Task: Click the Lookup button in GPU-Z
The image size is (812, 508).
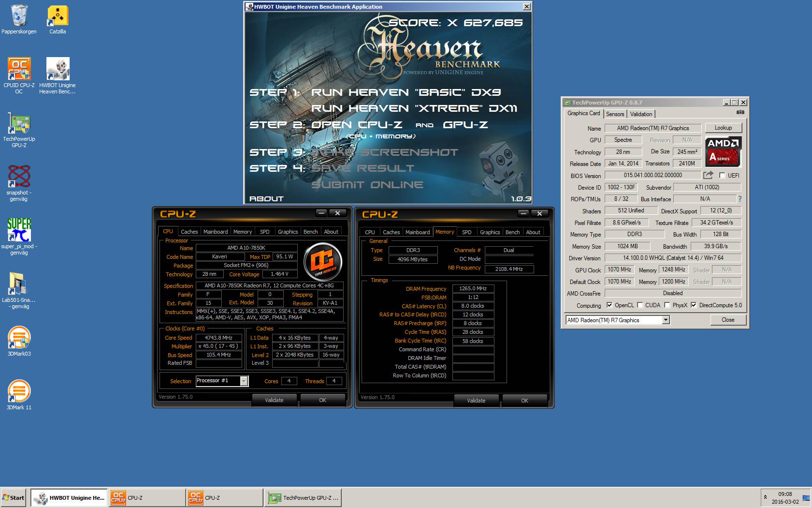Action: (723, 128)
